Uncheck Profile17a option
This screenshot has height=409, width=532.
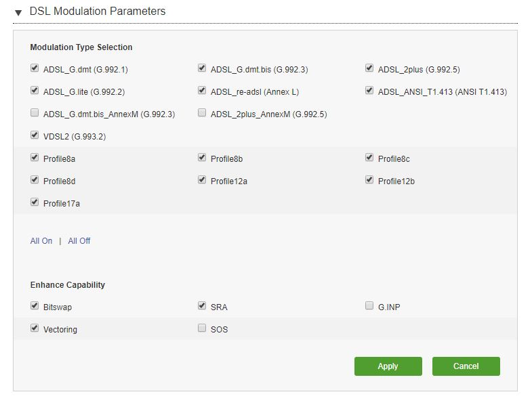35,202
